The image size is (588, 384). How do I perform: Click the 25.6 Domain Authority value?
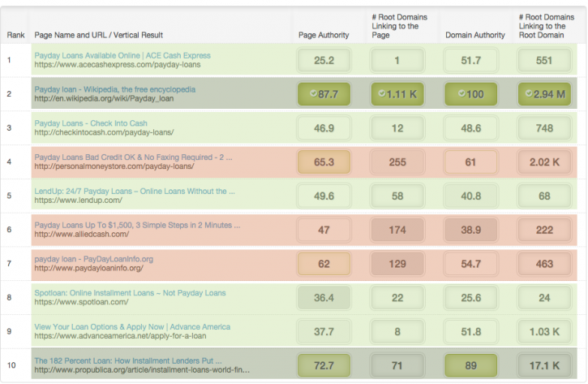click(x=471, y=298)
